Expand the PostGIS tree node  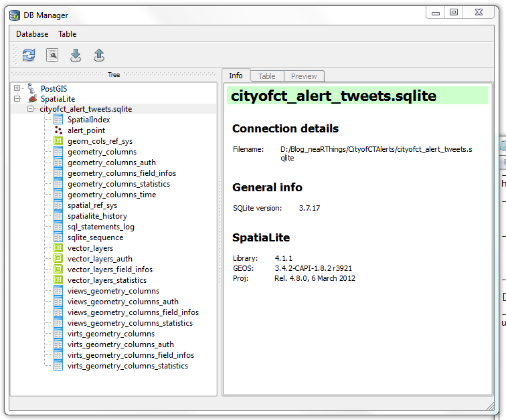coord(17,88)
